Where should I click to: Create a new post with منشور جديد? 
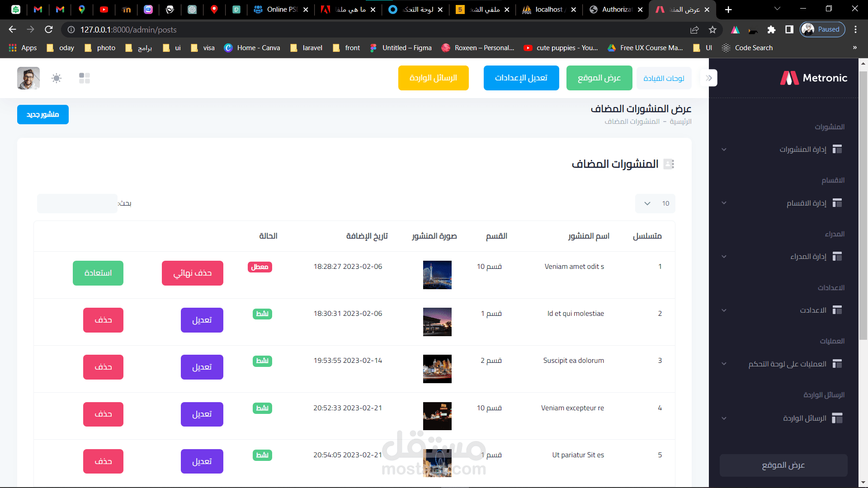(x=43, y=114)
